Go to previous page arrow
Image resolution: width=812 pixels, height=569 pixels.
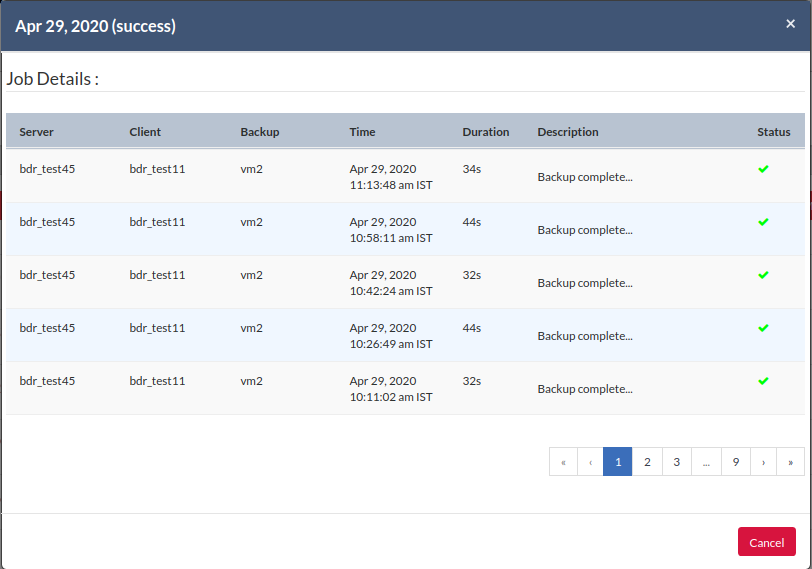590,462
